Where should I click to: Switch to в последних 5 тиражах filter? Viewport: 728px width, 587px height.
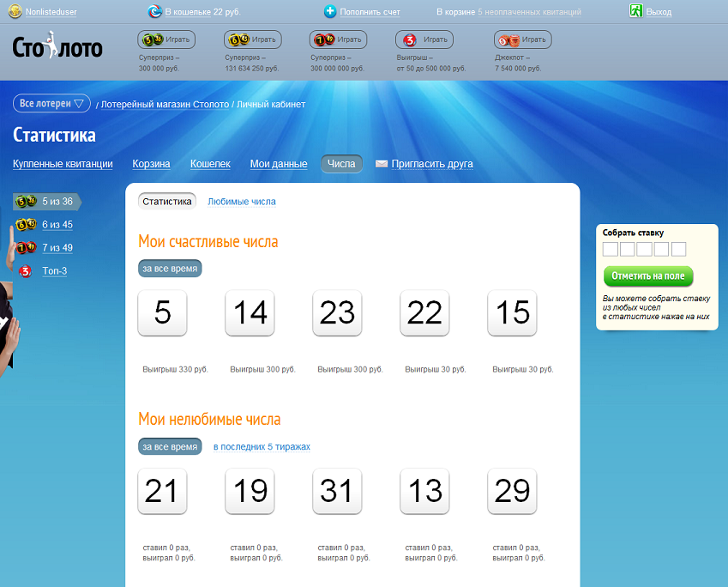click(262, 447)
